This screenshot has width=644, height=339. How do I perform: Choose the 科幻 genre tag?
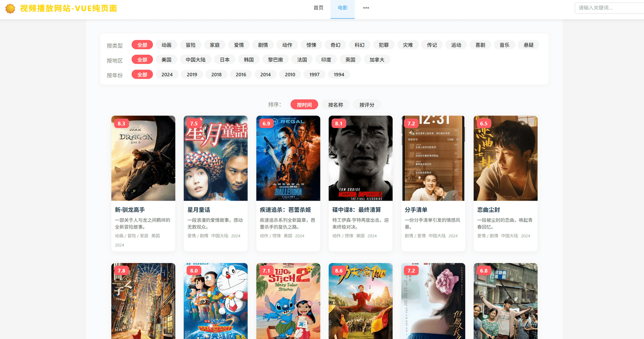(360, 45)
